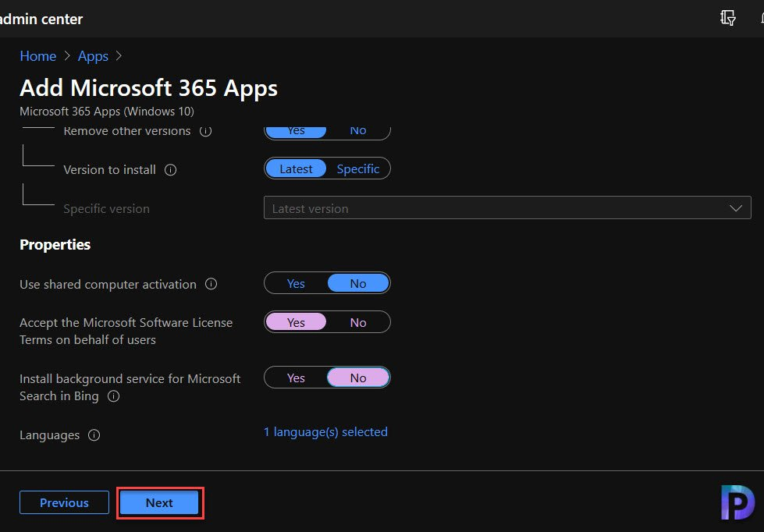Accept license terms by choosing Yes

tap(296, 322)
